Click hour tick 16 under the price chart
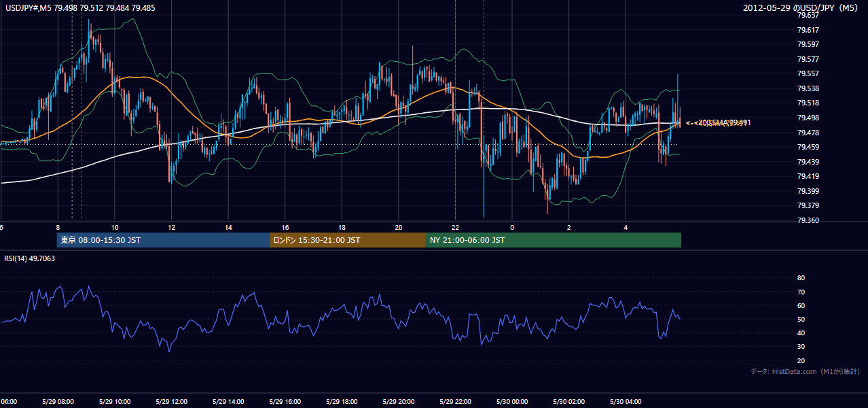868x408 pixels. tap(285, 228)
